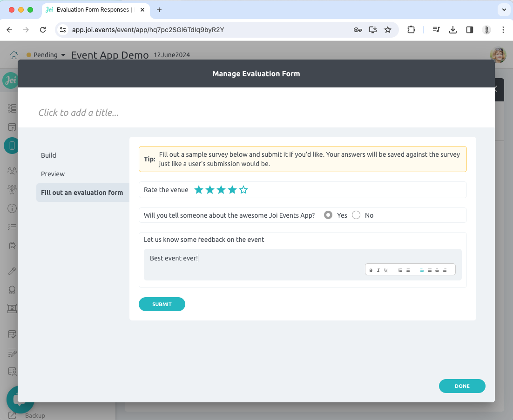Select No for telling someone about app
Screen dimensions: 513x420
[x=356, y=215]
